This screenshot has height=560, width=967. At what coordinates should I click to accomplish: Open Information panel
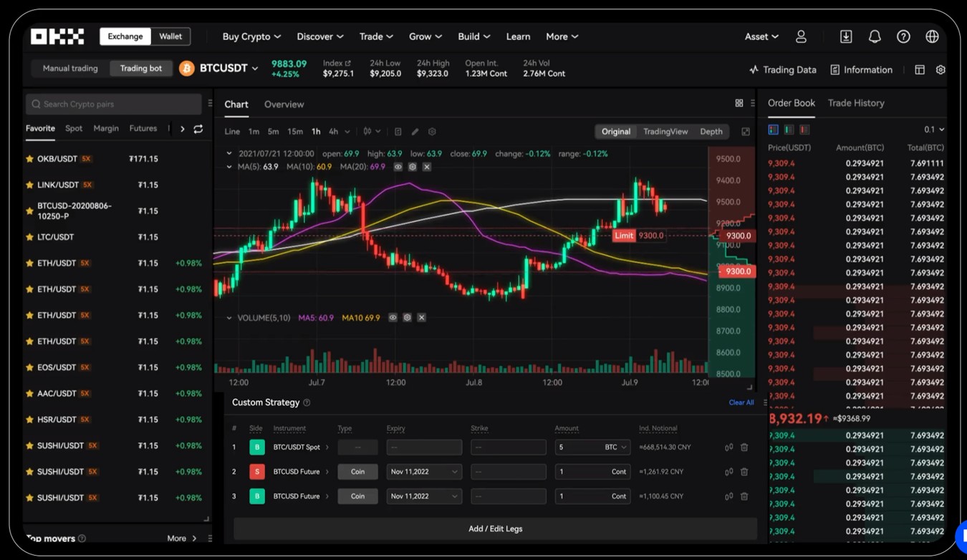(x=861, y=69)
